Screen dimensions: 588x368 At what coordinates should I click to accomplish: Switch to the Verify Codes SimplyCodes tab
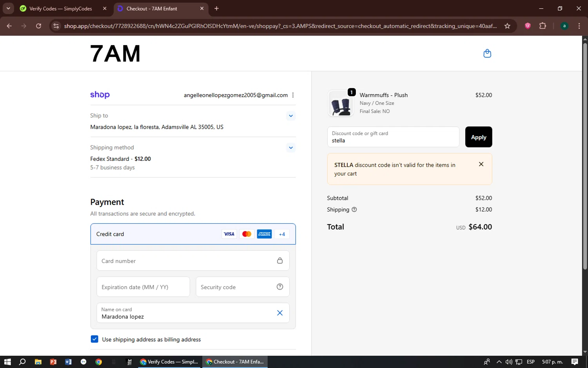tap(61, 9)
